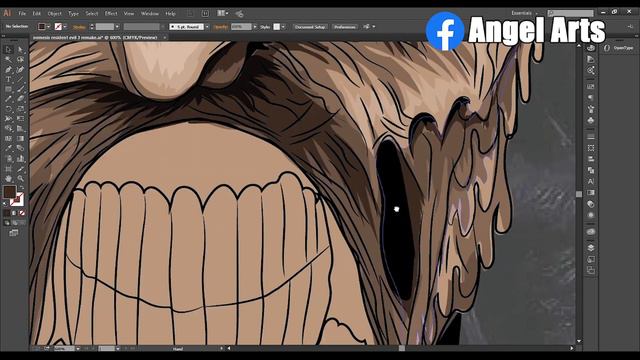Select the Eraser tool
The image size is (640, 360).
pyautogui.click(x=20, y=99)
